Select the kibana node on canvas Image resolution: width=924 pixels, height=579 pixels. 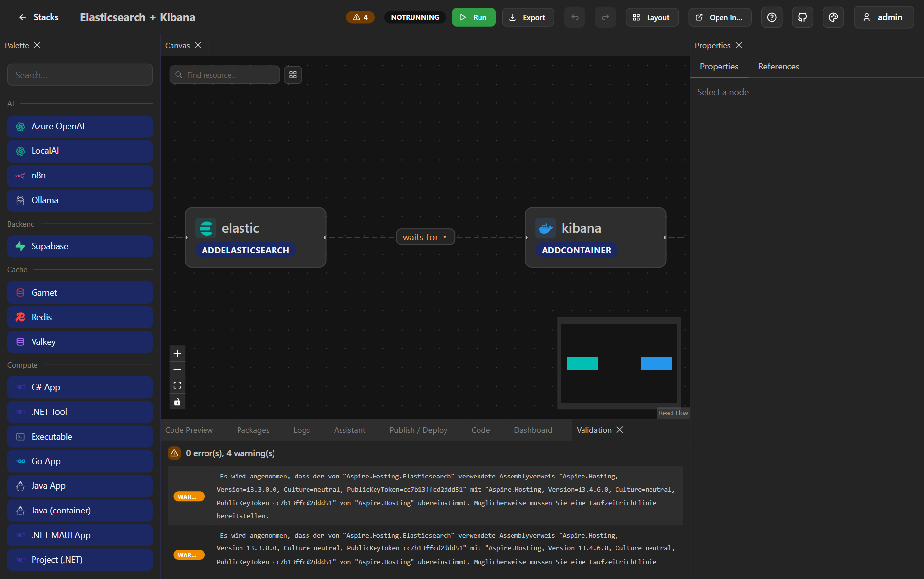coord(595,238)
